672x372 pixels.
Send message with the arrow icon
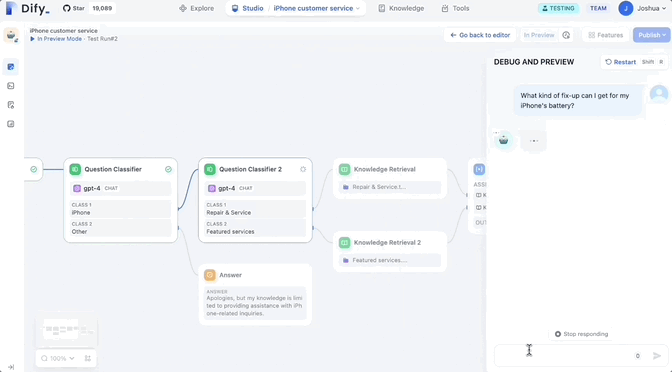pos(657,355)
